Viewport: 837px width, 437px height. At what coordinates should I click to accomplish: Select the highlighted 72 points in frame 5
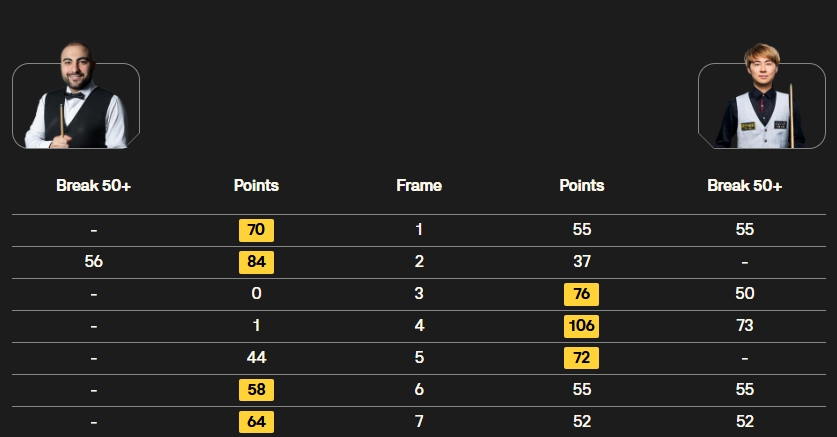(x=581, y=358)
